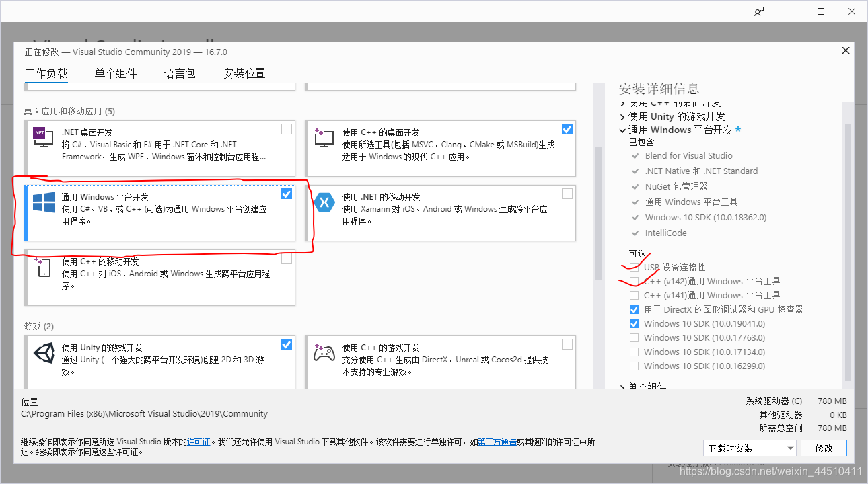868x484 pixels.
Task: Expand 使用 Unity 的游戏开发 details node
Action: (622, 117)
